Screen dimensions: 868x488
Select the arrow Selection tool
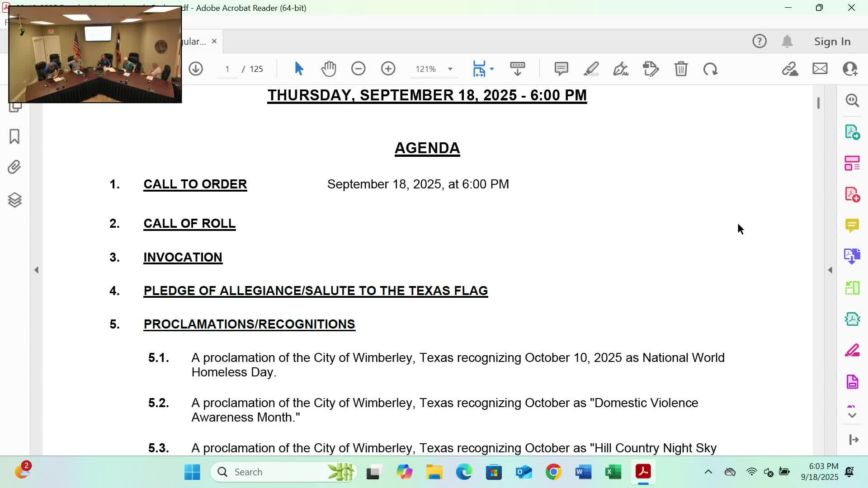click(299, 69)
